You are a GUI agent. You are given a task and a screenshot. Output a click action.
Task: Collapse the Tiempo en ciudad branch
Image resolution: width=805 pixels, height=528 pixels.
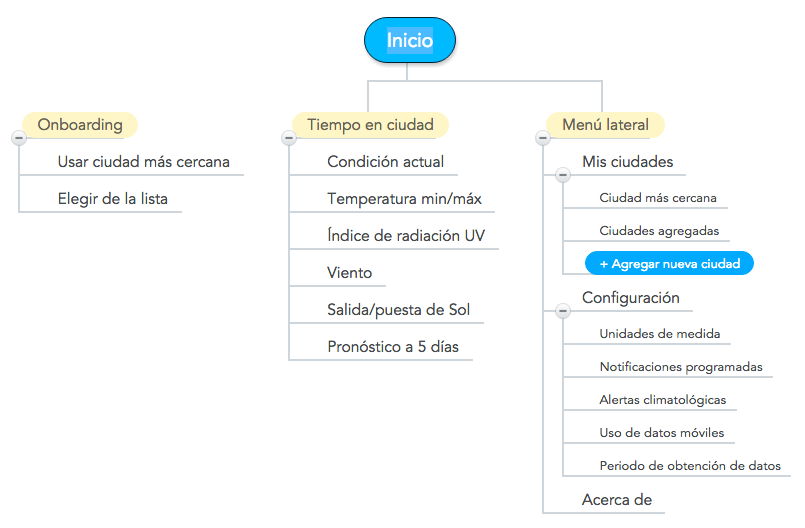[x=289, y=138]
